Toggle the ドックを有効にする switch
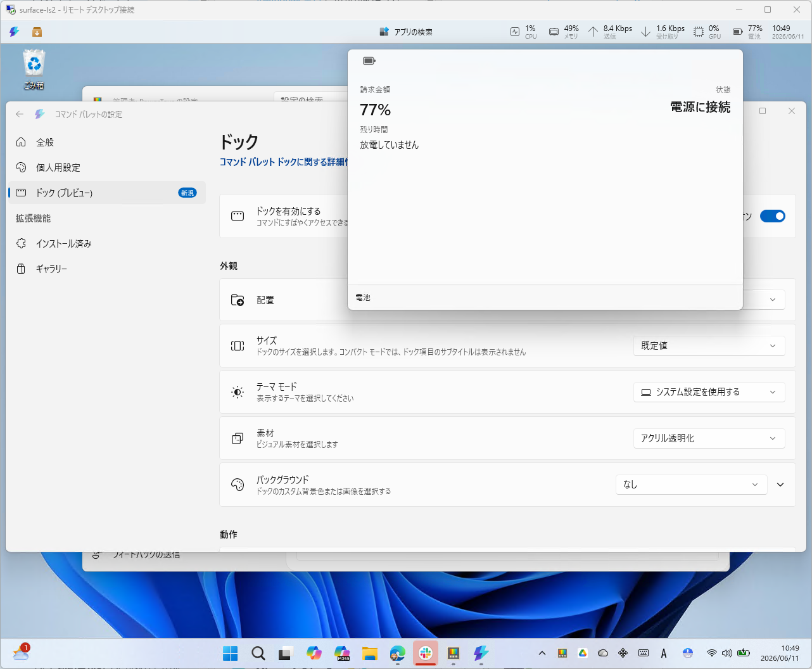 coord(772,216)
